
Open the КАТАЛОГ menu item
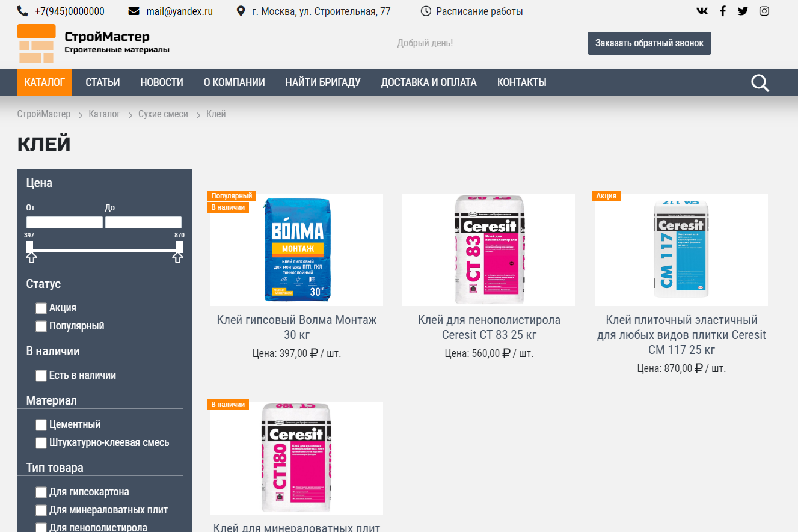(x=45, y=82)
